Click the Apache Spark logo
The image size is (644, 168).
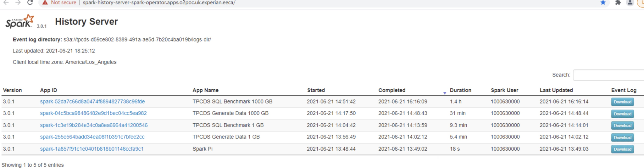point(19,21)
